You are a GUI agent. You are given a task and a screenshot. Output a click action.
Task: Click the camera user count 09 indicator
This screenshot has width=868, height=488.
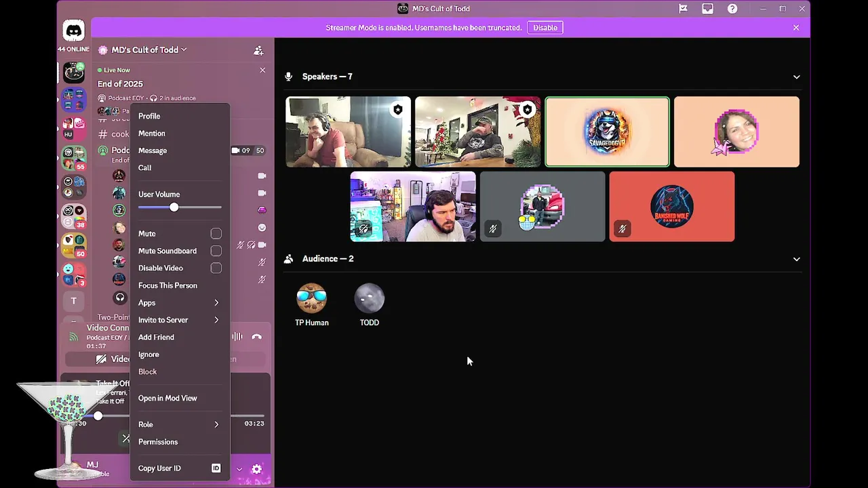(241, 150)
